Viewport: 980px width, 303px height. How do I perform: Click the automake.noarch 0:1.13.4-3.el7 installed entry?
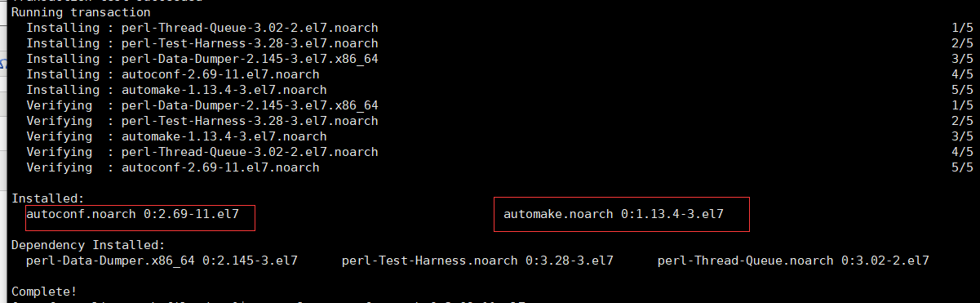614,214
